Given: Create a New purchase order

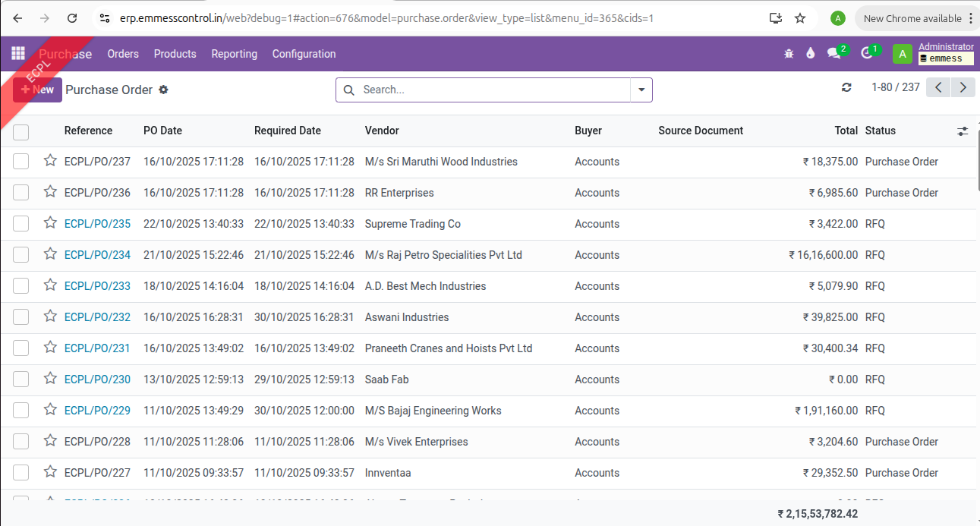Looking at the screenshot, I should click(x=37, y=90).
